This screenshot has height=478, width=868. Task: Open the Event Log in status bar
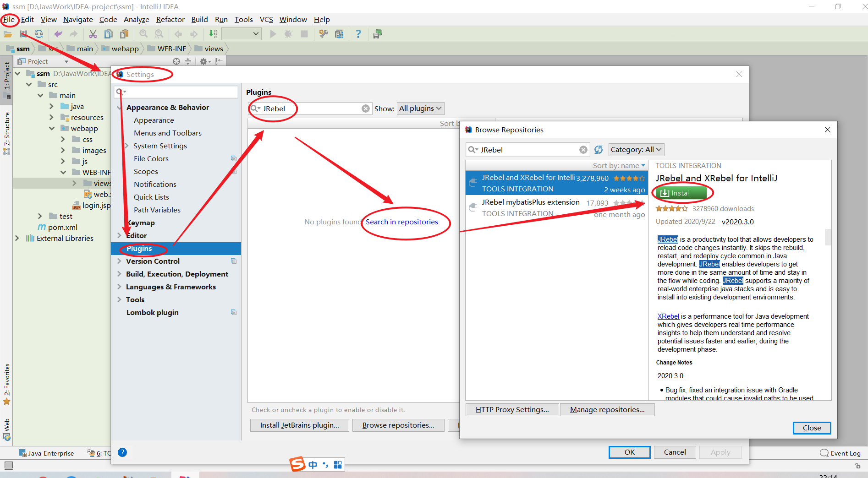click(x=841, y=453)
